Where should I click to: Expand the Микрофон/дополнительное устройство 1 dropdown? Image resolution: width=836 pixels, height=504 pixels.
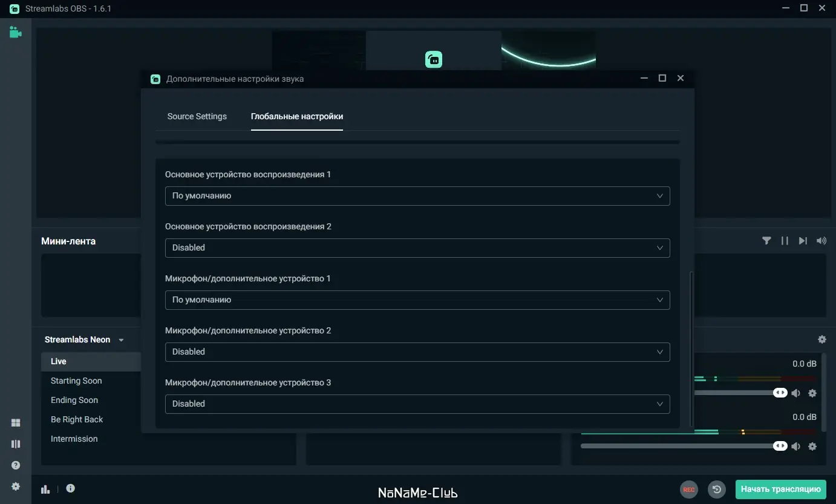click(x=417, y=300)
